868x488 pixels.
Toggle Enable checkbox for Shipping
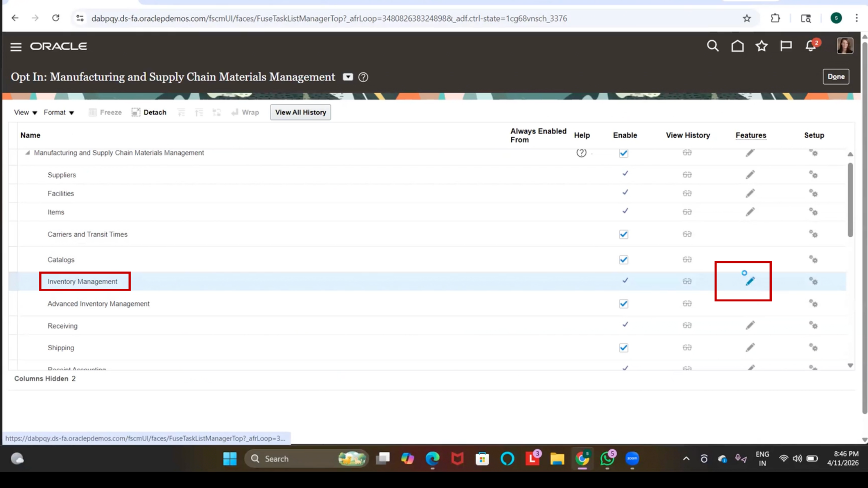[623, 347]
